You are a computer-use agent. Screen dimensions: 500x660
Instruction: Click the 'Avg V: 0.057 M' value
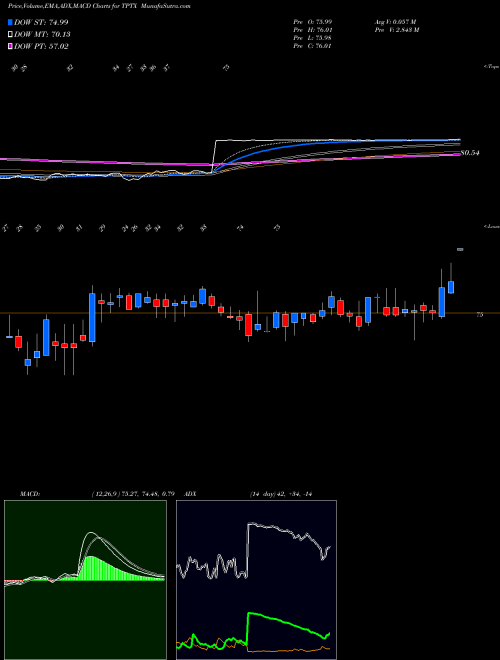click(397, 22)
